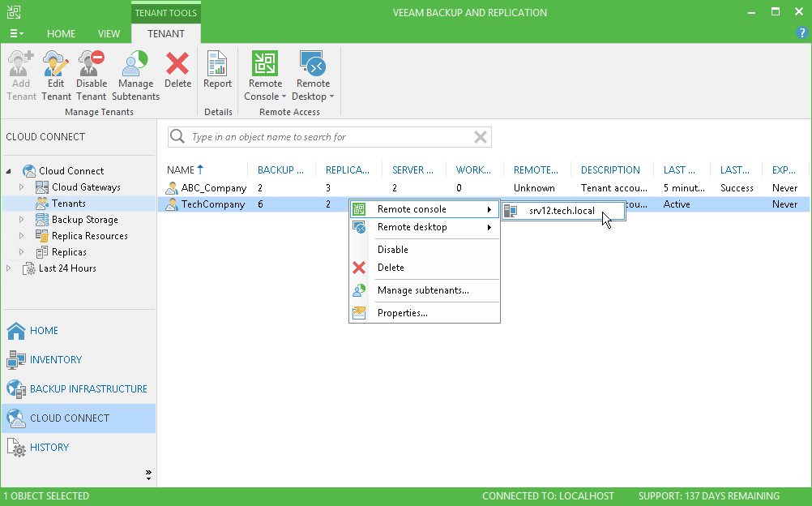Sort by the EXP... column header
The height and width of the screenshot is (506, 812).
tap(784, 170)
